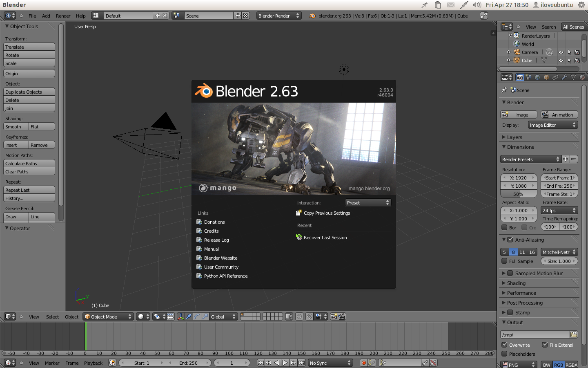Click the automatic keyframe record button
The width and height of the screenshot is (588, 368).
coord(363,363)
